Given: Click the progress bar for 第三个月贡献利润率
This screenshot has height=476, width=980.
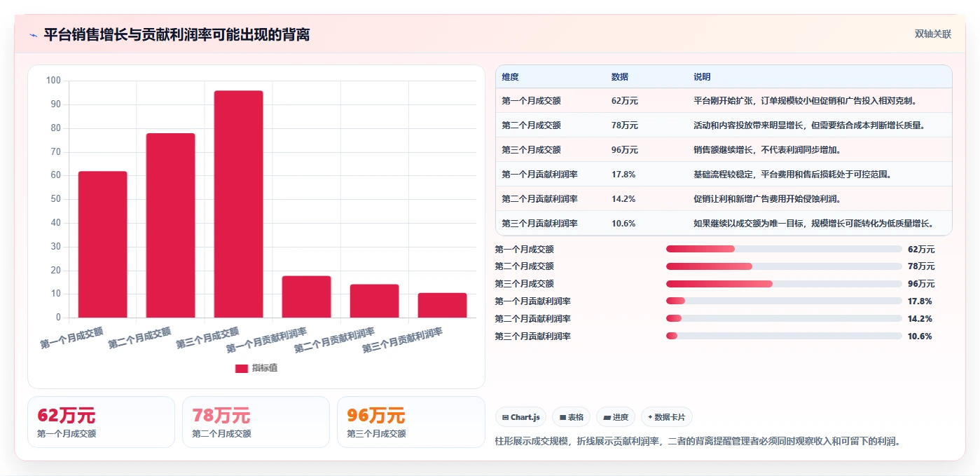Looking at the screenshot, I should pyautogui.click(x=784, y=336).
